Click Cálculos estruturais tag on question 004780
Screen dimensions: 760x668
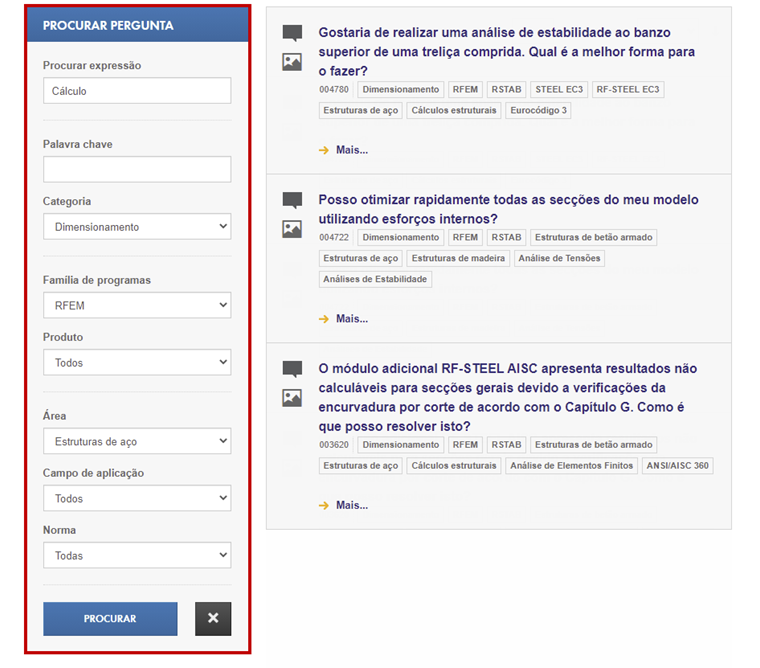click(x=454, y=111)
